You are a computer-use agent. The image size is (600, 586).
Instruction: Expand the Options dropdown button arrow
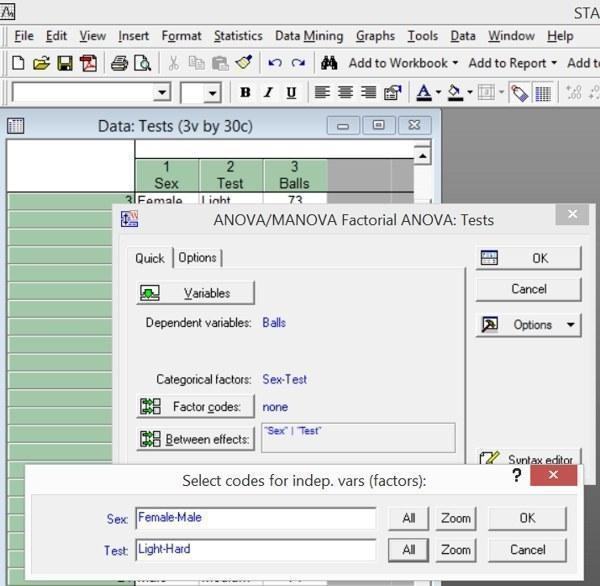click(x=571, y=325)
